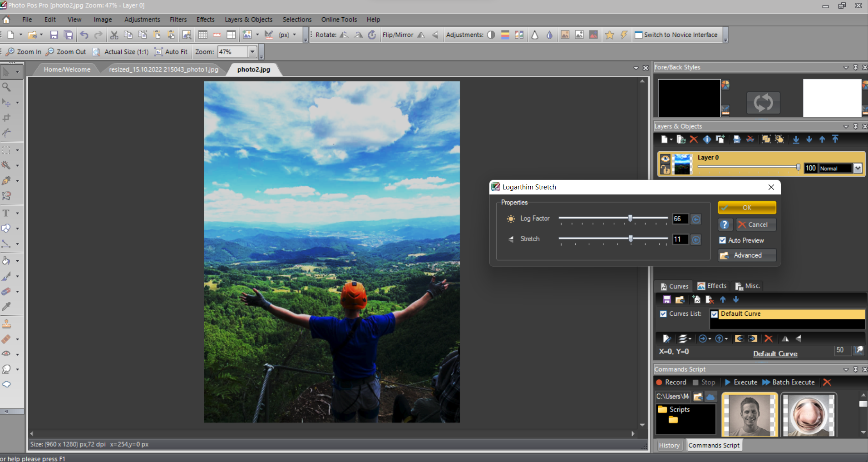Click the Flip horizontal mirror icon

[x=421, y=35]
